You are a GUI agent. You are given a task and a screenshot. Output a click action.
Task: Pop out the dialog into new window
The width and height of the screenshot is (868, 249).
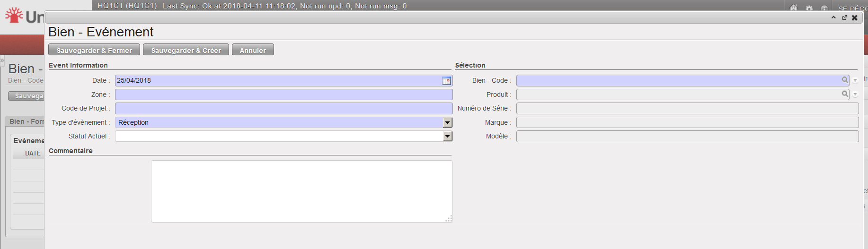[844, 17]
